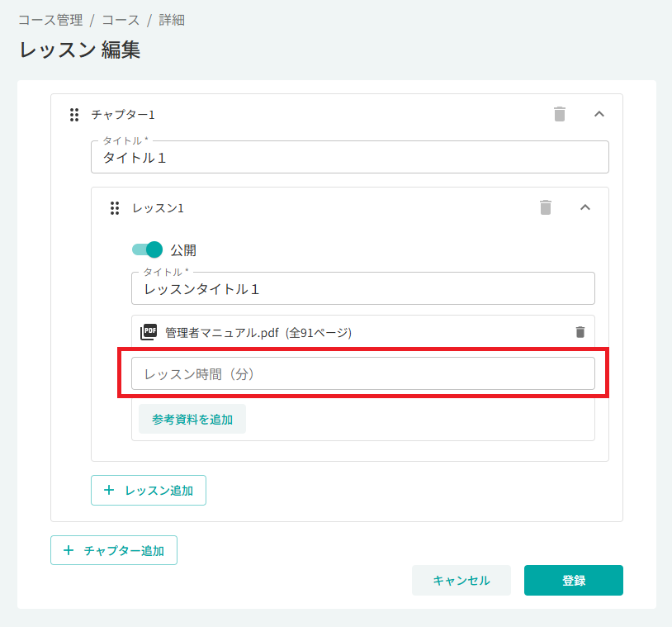Remove 管理者マニュアル.pdf with trash icon

pyautogui.click(x=580, y=332)
